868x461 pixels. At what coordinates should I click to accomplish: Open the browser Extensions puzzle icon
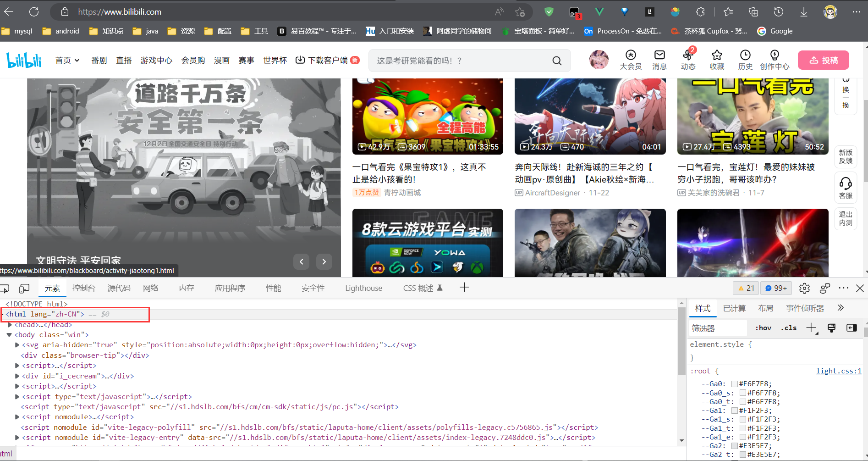700,12
